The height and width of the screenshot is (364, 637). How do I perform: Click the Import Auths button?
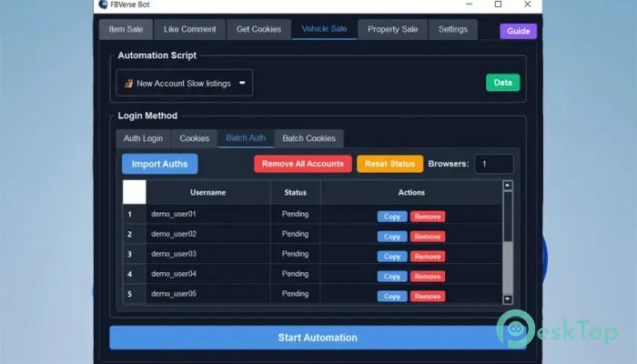(159, 164)
